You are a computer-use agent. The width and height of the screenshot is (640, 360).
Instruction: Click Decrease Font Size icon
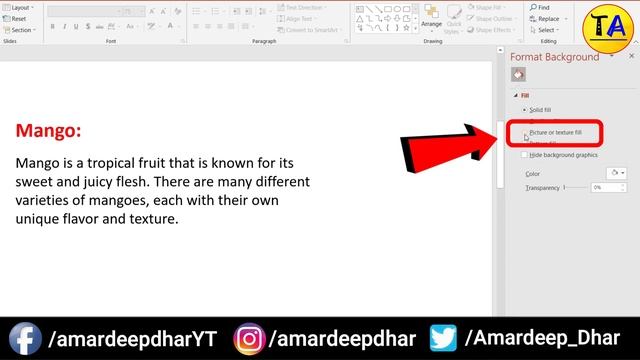(163, 11)
